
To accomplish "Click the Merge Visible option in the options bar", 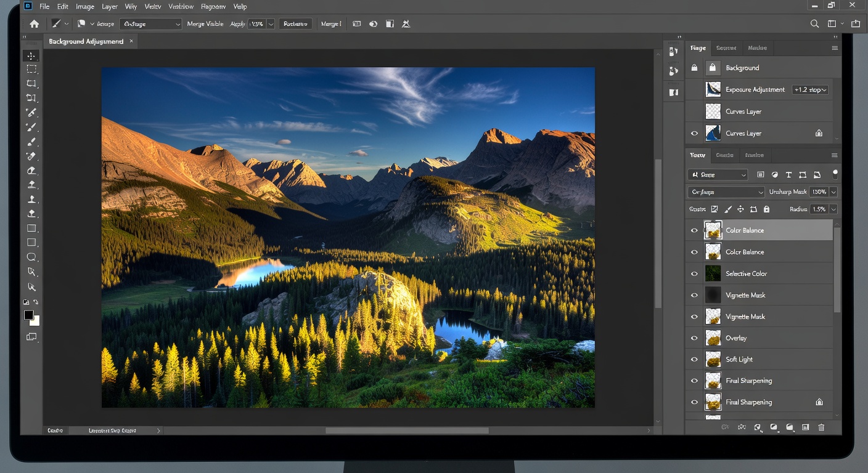I will point(204,23).
